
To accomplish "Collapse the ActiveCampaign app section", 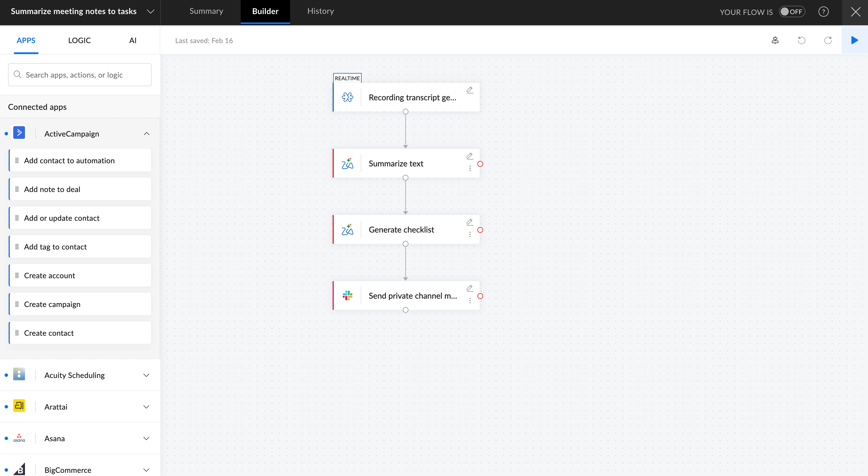I will [146, 134].
